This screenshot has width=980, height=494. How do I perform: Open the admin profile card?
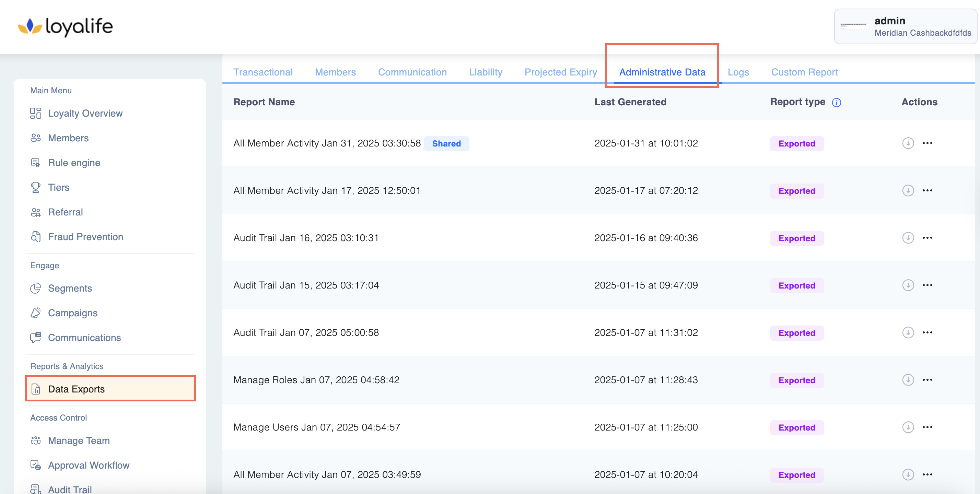pos(905,27)
